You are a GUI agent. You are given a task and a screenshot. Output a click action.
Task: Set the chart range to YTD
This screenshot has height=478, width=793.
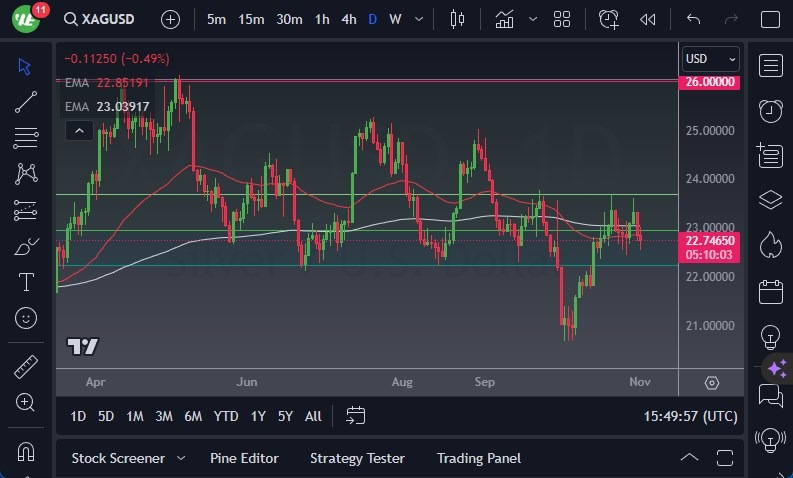(226, 416)
